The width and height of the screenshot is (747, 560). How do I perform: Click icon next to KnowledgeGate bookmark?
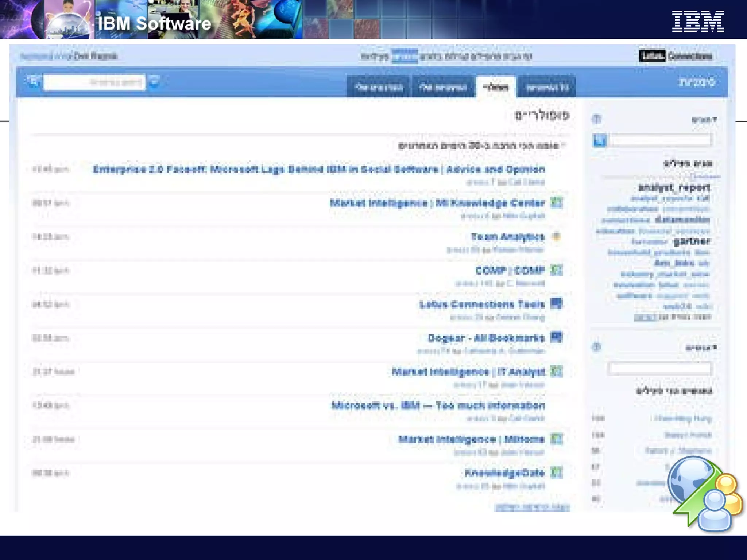[x=556, y=472]
